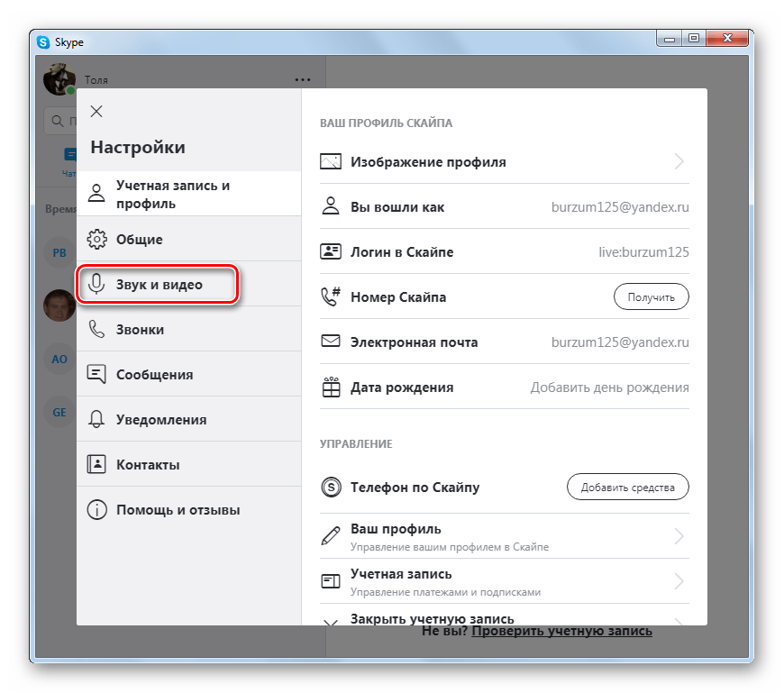Click the message icon next to Сообщения
The width and height of the screenshot is (784, 693).
96,375
